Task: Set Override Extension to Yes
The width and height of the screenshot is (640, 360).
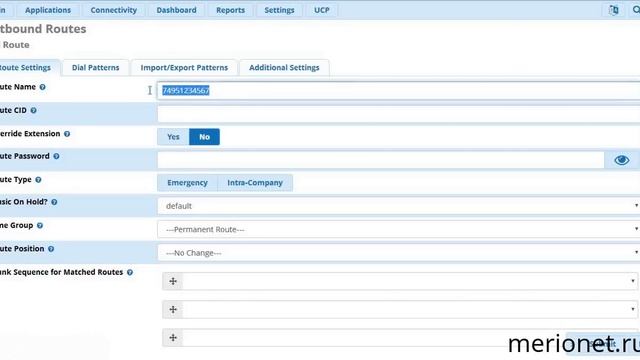Action: click(173, 137)
